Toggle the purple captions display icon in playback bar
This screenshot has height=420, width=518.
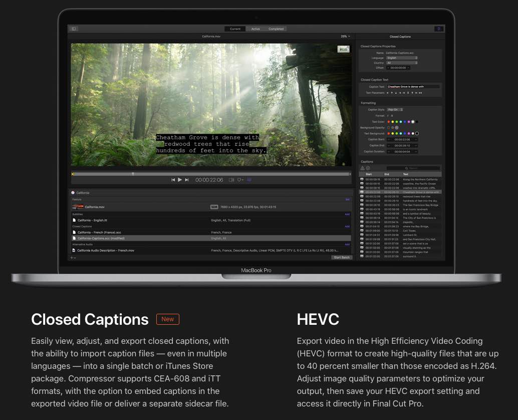(249, 180)
